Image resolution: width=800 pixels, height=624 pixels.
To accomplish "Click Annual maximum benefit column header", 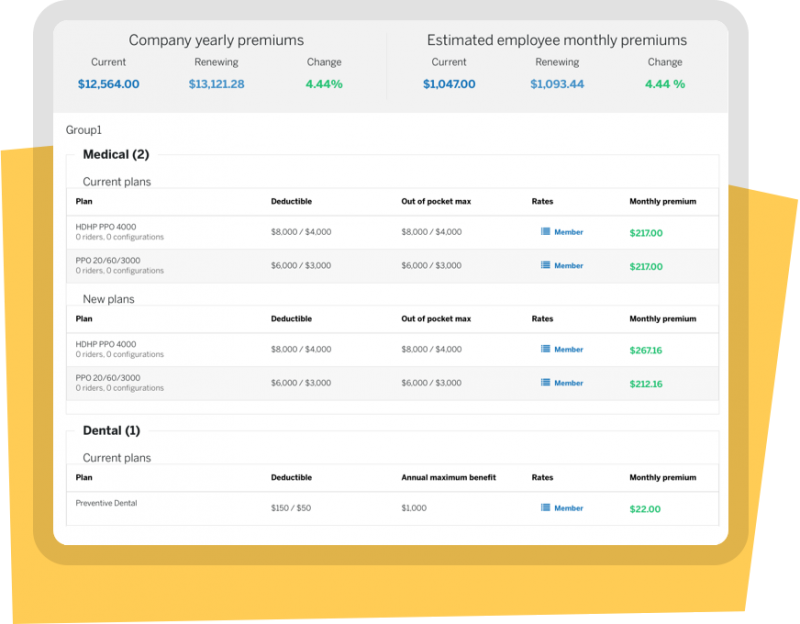I will tap(448, 478).
